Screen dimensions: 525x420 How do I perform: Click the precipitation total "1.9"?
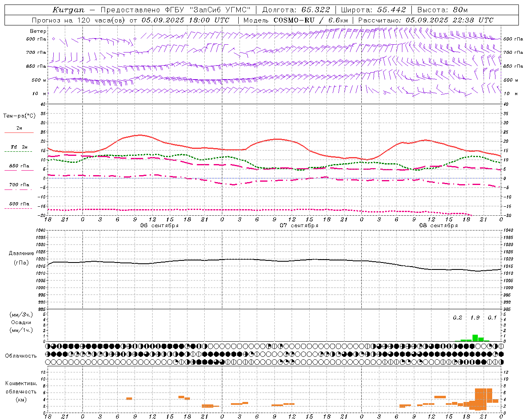pos(475,318)
